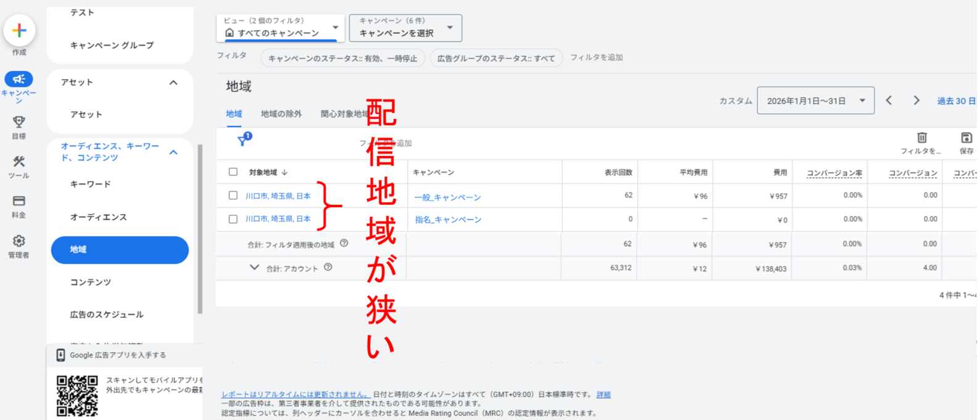Check the 一般_キャンペーン row checkbox
Viewport: 980px width, 420px height.
233,196
